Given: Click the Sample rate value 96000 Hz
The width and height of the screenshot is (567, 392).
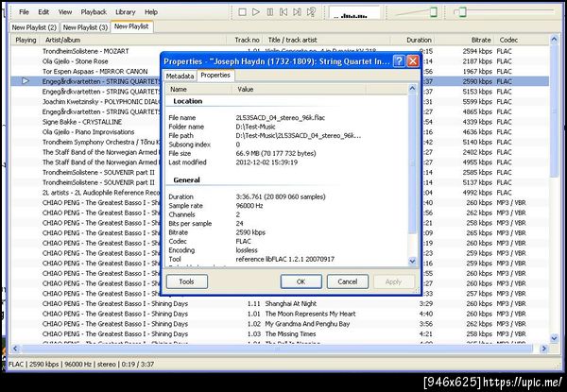Looking at the screenshot, I should (249, 206).
